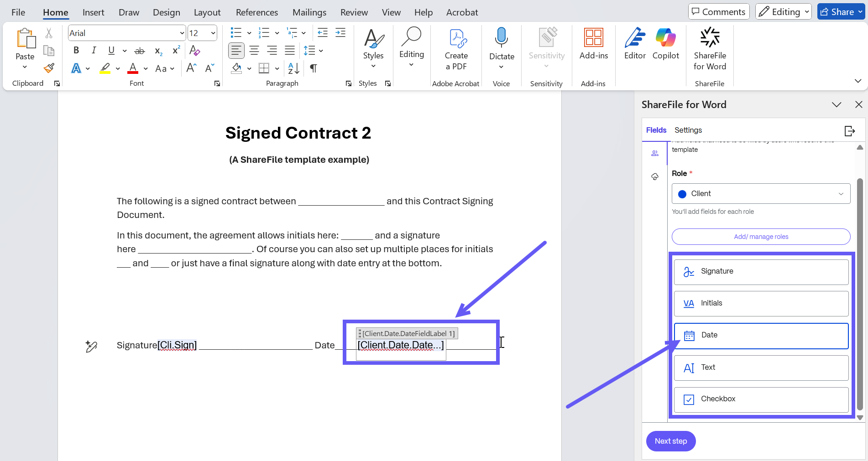868x461 pixels.
Task: Toggle Bold formatting
Action: pos(76,51)
